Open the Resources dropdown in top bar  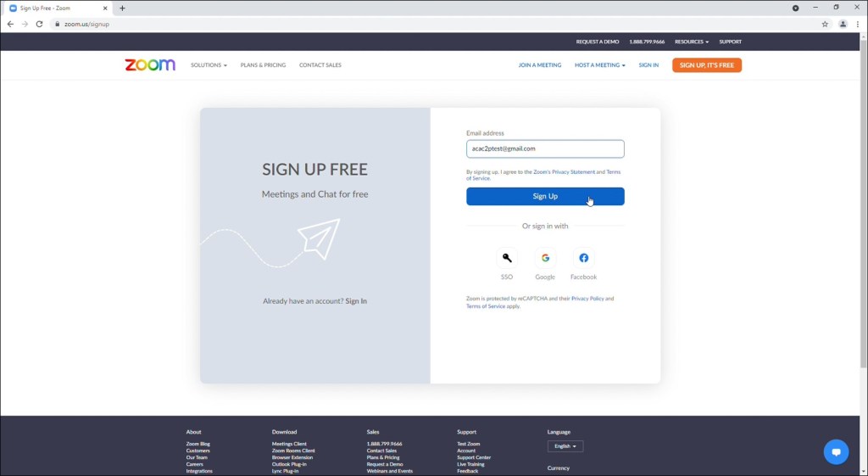point(691,42)
